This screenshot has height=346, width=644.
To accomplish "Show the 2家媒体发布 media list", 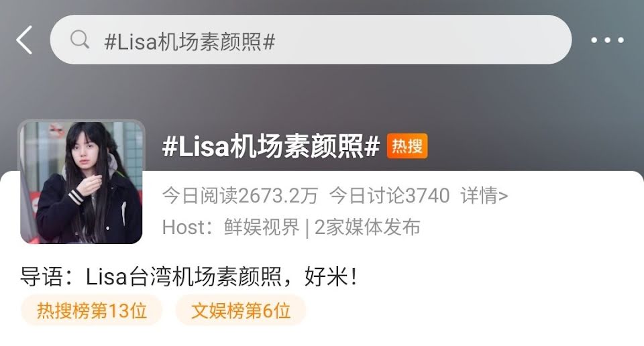I will click(367, 227).
